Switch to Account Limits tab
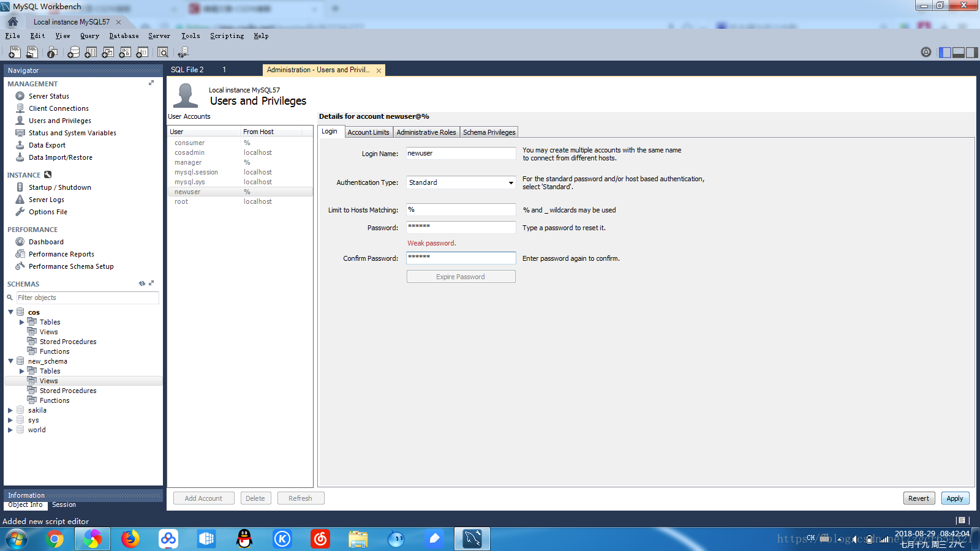 [x=368, y=132]
